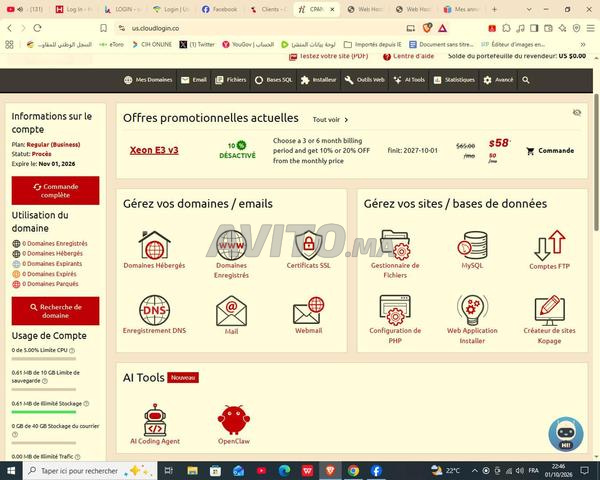Click the Stockage green usage bar
This screenshot has width=600, height=480.
click(x=44, y=412)
